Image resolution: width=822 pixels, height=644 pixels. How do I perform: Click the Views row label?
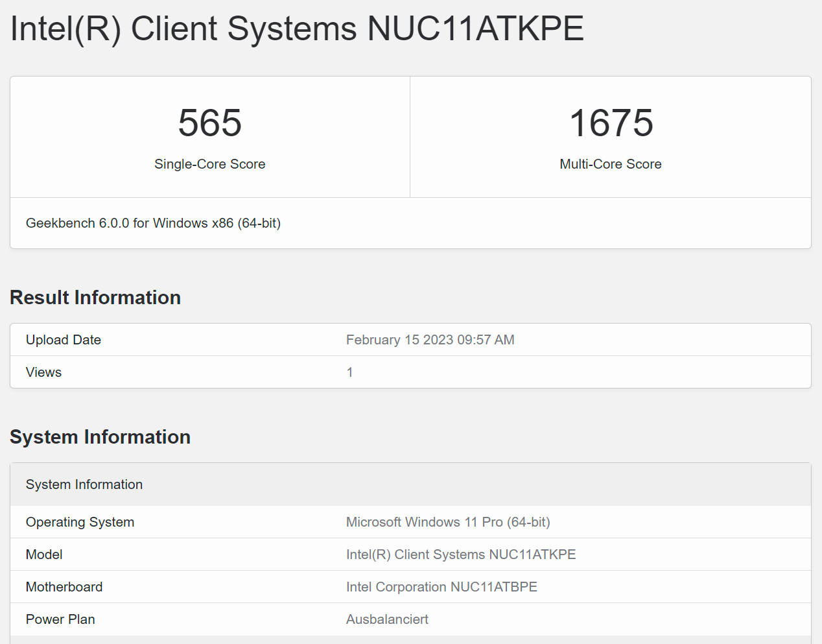pos(43,372)
